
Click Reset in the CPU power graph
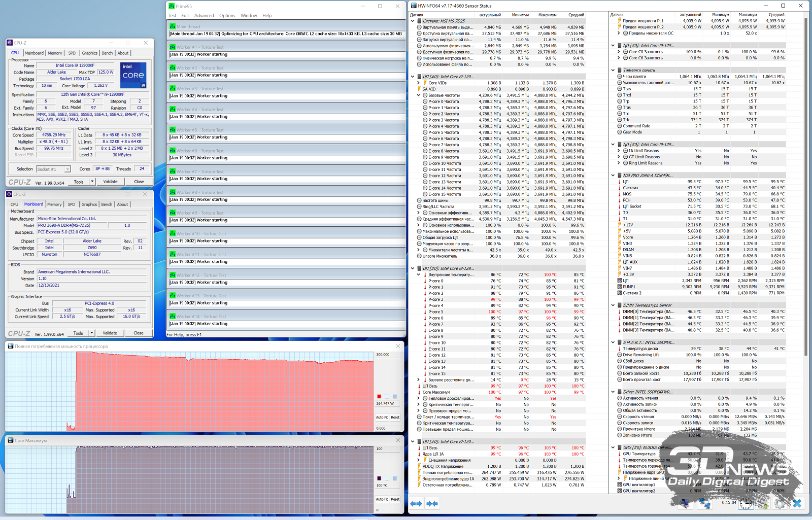coord(395,418)
